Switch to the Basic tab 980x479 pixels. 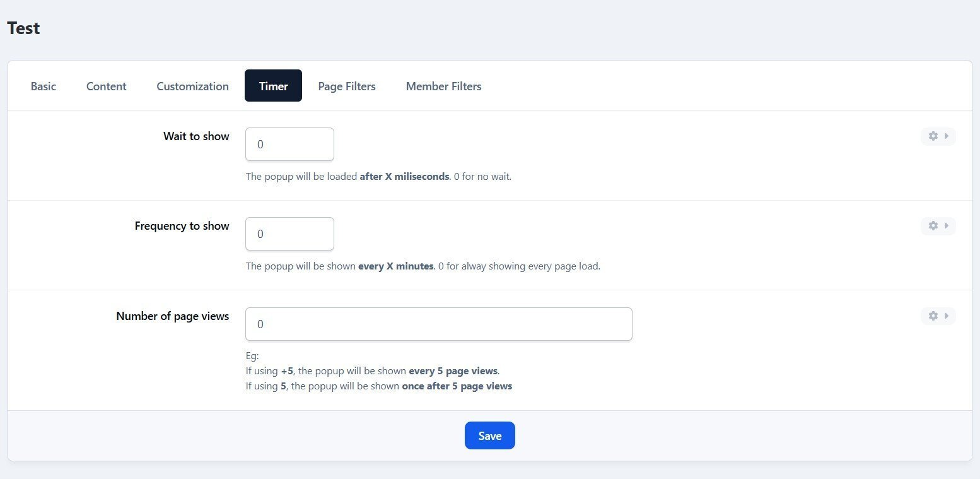point(44,86)
